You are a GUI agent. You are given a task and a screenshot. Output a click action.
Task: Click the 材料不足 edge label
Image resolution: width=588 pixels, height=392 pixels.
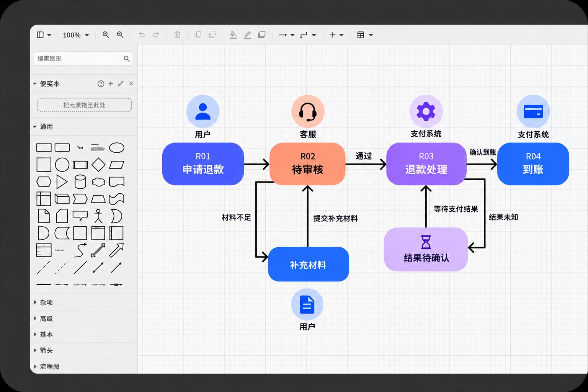(x=236, y=217)
